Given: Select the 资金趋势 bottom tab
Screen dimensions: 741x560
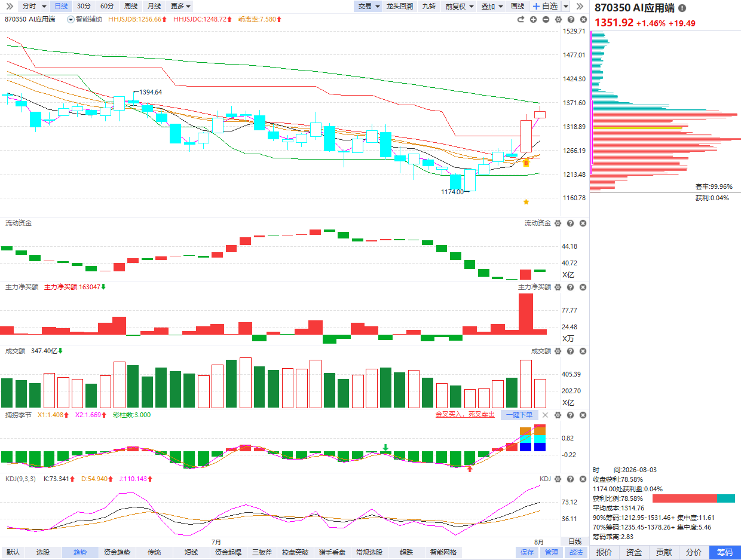Looking at the screenshot, I should point(117,552).
